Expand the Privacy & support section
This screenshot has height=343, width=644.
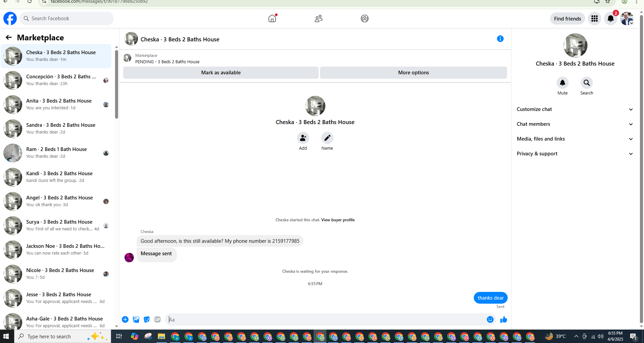click(x=575, y=154)
